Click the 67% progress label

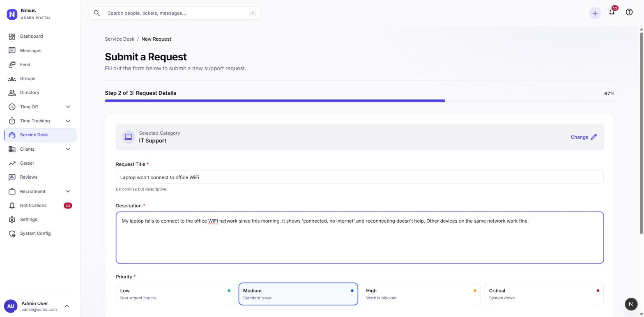[x=609, y=94]
